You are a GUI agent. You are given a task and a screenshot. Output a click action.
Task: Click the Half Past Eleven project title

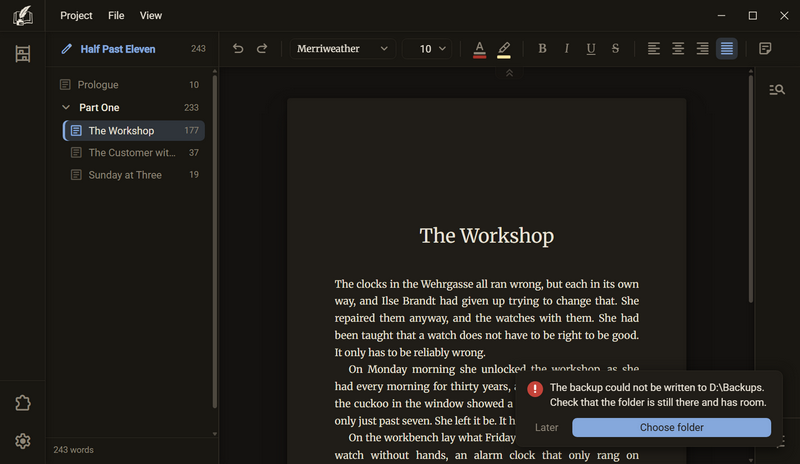tap(118, 49)
